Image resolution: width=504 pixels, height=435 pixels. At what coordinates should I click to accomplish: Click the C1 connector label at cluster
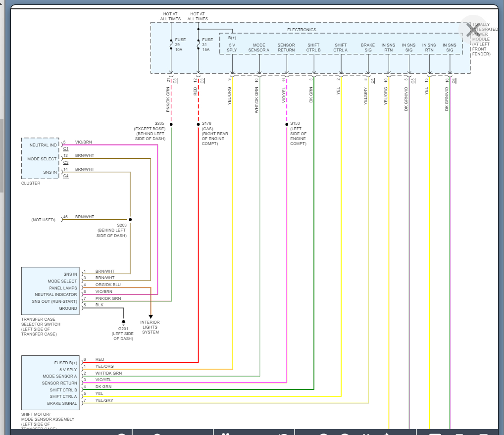pos(66,149)
